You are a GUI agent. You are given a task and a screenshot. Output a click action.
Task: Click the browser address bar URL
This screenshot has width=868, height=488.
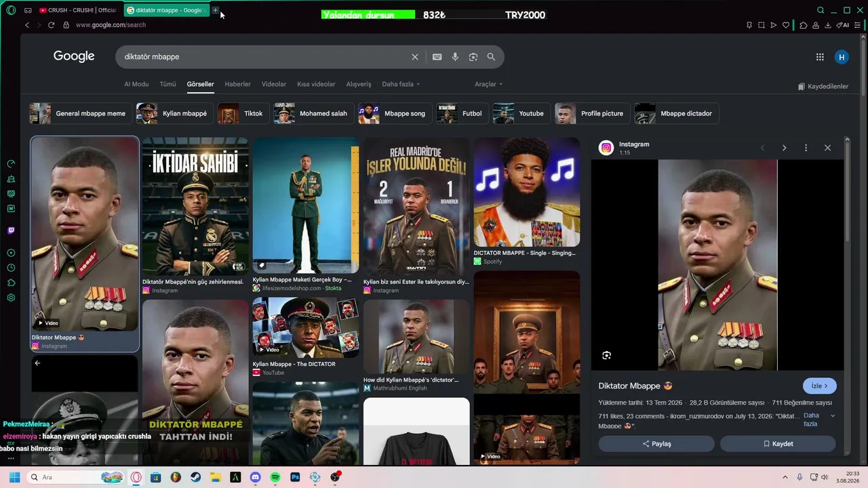coord(111,25)
